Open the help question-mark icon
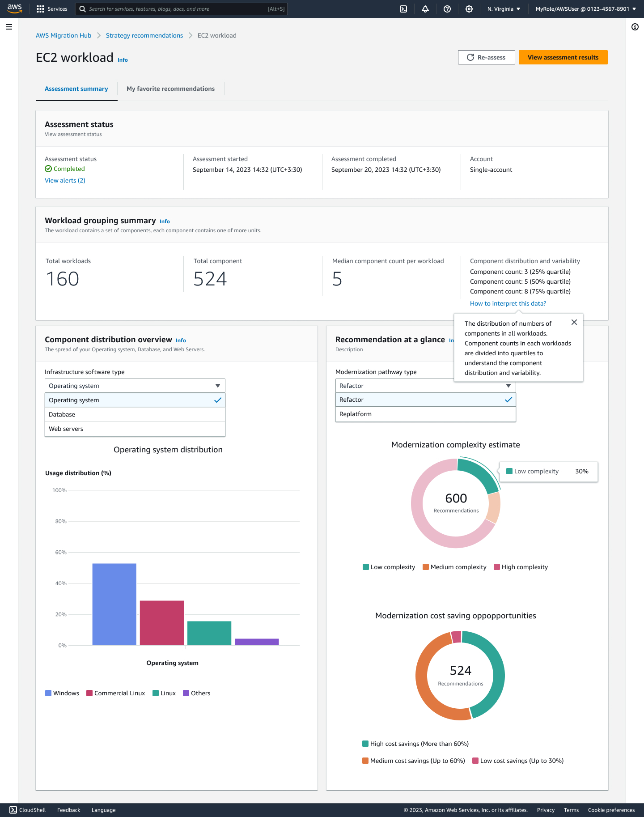 click(x=447, y=9)
